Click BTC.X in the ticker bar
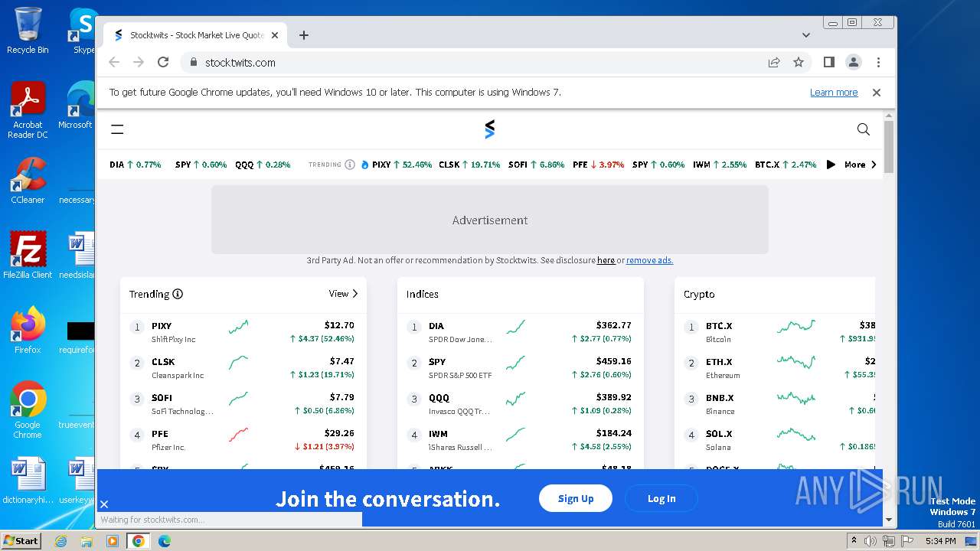The image size is (980, 551). (x=786, y=165)
